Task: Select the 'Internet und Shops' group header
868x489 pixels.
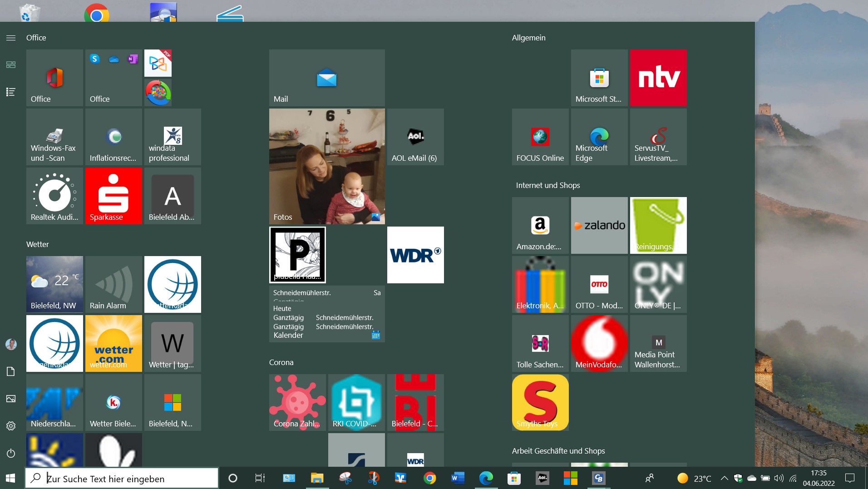Action: click(548, 185)
